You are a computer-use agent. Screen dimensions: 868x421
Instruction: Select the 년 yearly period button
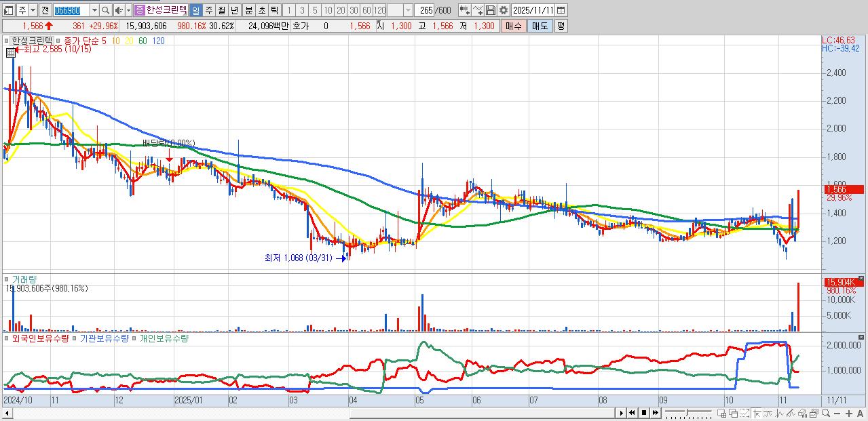tap(234, 10)
